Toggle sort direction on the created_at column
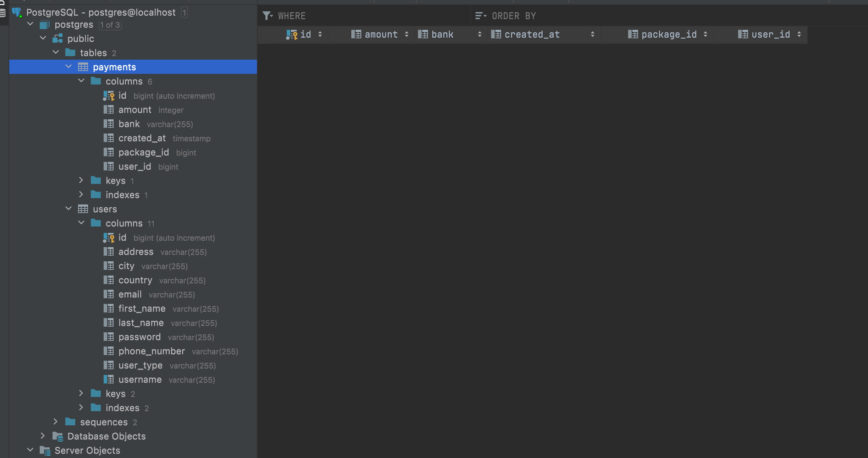The width and height of the screenshot is (868, 458). coord(593,34)
